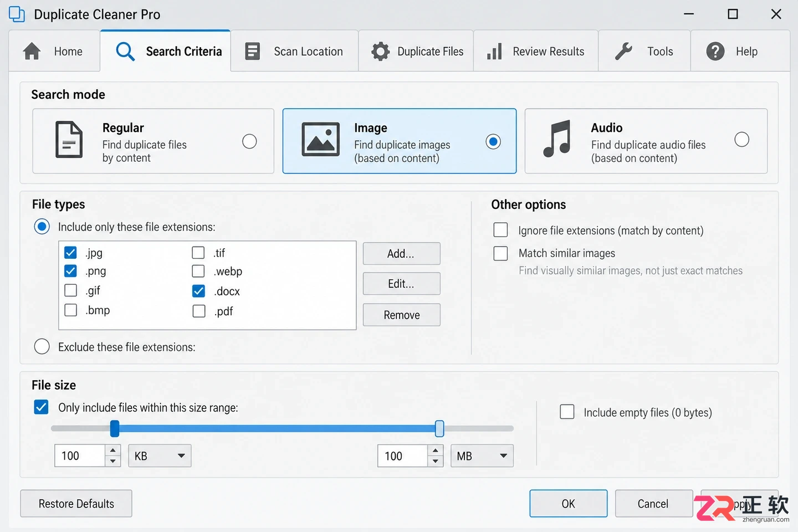Click the Regular mode document icon

[69, 140]
